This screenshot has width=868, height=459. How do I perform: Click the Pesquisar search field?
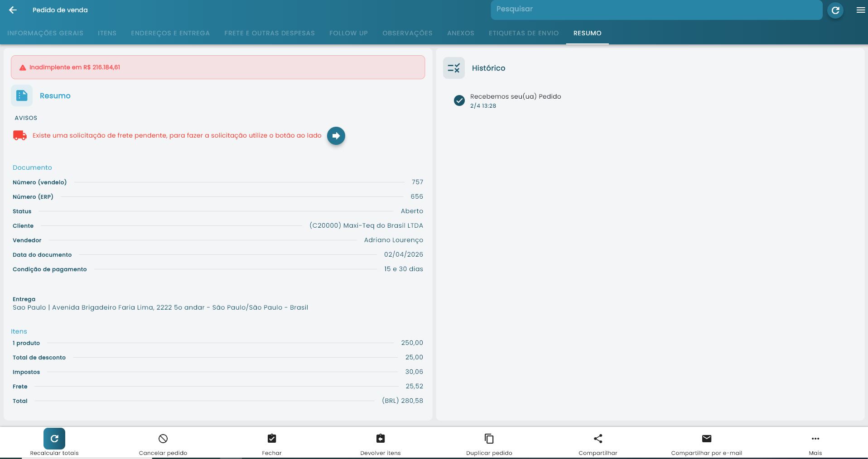coord(656,10)
